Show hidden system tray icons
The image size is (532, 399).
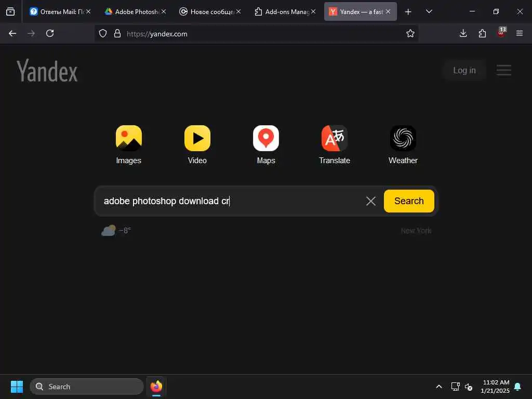(438, 387)
